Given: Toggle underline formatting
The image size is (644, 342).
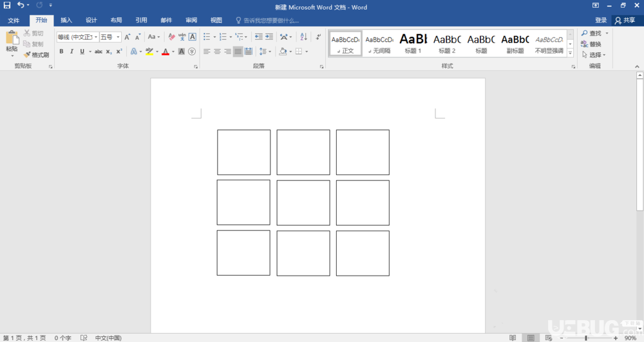Looking at the screenshot, I should click(x=82, y=52).
